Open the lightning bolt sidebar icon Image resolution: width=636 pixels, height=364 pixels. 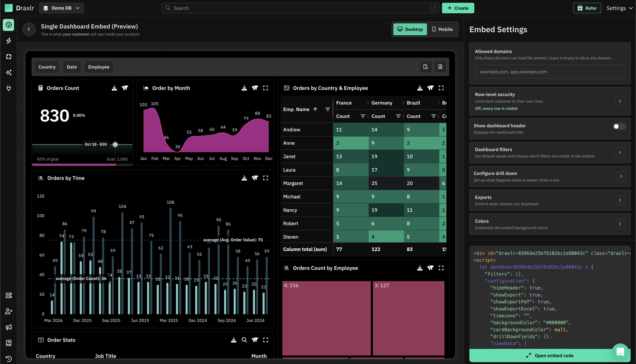[x=8, y=41]
